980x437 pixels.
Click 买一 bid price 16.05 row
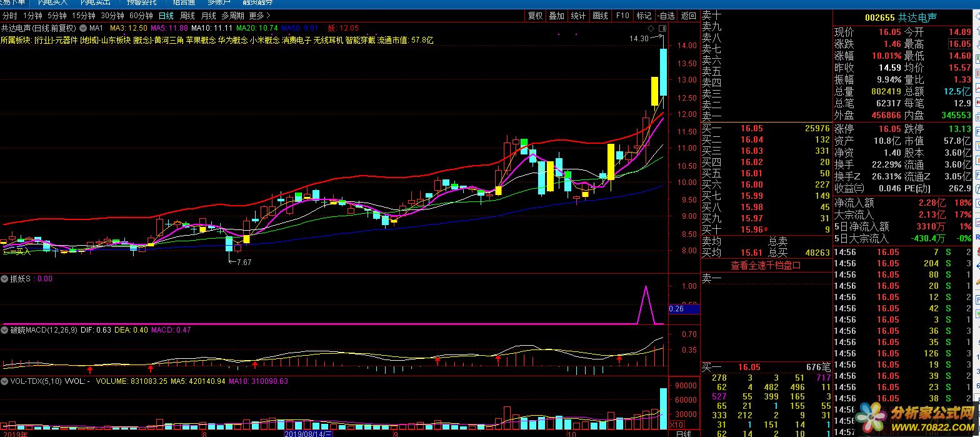pyautogui.click(x=766, y=128)
